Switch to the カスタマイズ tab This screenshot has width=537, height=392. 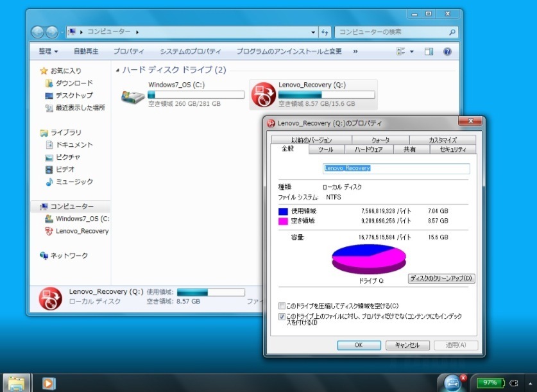point(443,140)
